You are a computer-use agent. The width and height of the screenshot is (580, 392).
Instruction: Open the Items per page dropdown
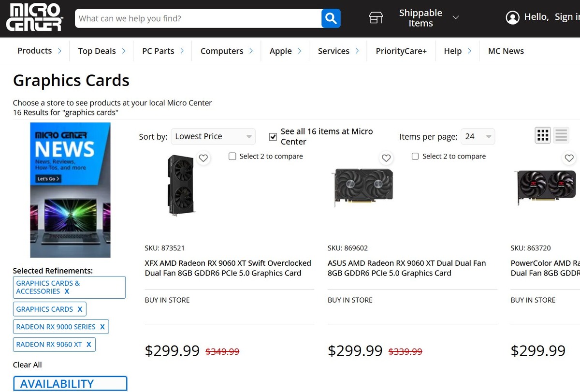(478, 137)
